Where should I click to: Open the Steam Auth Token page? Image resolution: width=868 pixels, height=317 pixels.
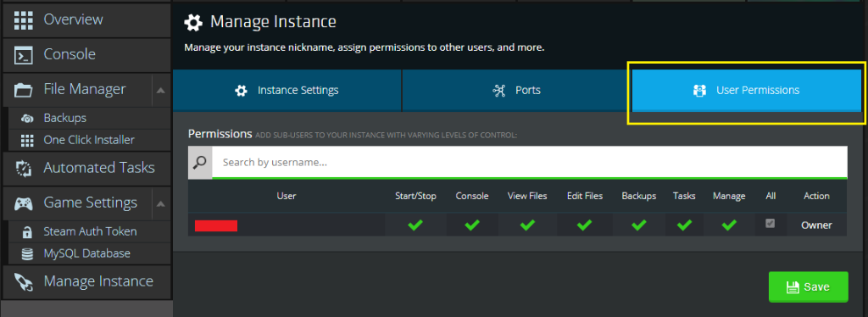click(88, 231)
